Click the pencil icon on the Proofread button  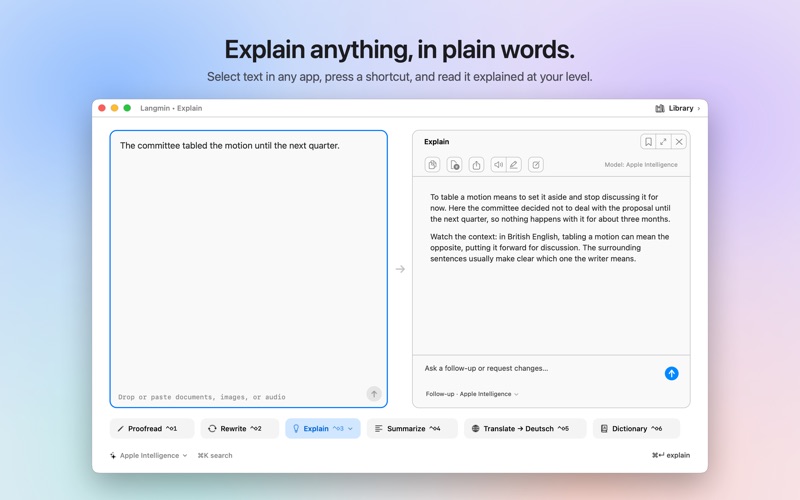[121, 429]
